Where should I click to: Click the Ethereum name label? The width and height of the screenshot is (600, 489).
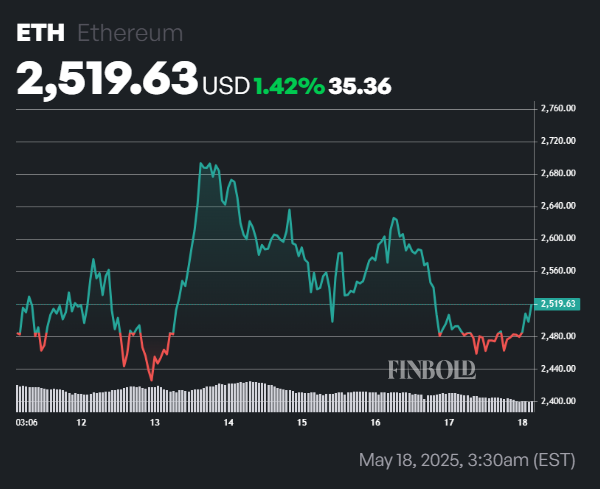pos(130,33)
